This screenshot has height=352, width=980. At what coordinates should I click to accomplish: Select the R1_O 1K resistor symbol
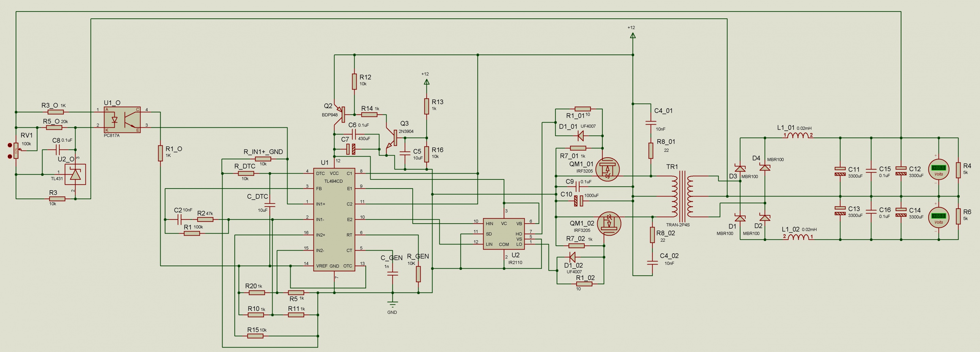point(160,153)
